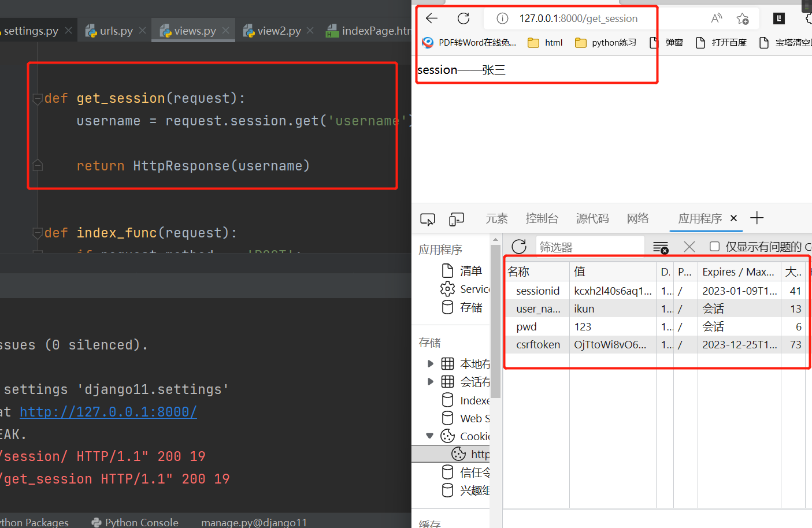
Task: Open http://127.0.0.1:8000/ link in console
Action: (x=108, y=412)
